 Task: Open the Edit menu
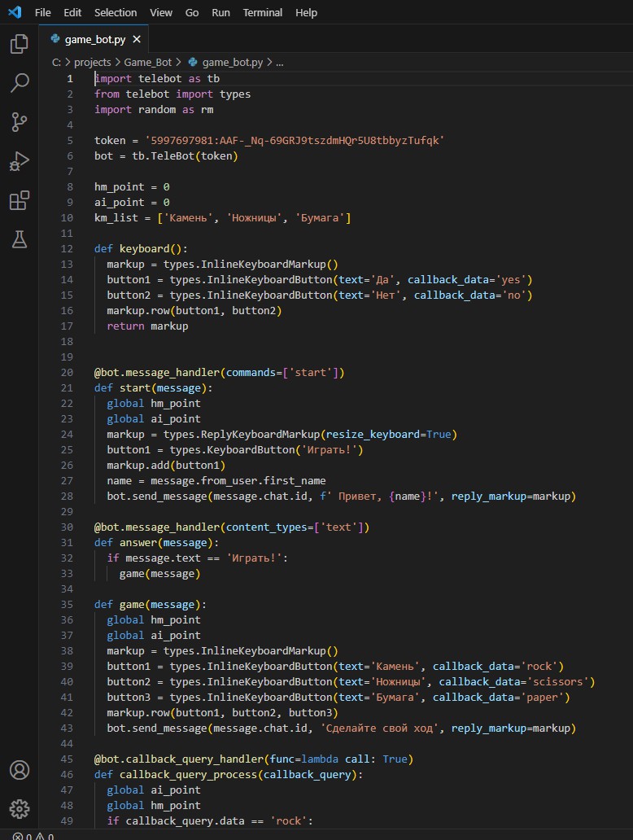(x=72, y=12)
